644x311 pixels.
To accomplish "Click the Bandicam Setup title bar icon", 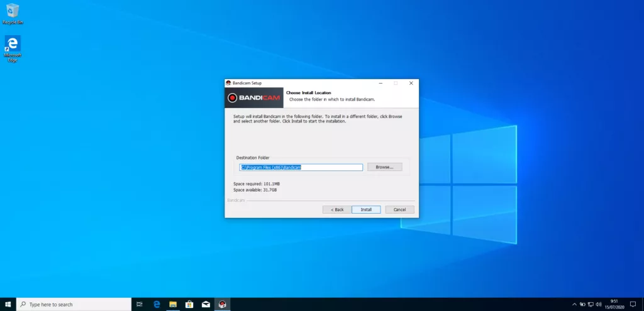I will tap(228, 83).
